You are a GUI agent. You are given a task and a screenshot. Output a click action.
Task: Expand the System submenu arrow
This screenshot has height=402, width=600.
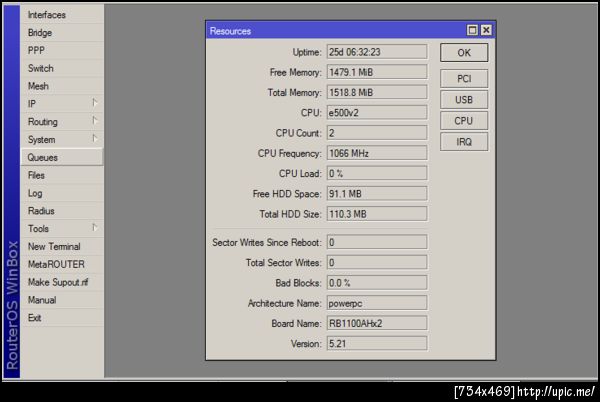pos(95,138)
